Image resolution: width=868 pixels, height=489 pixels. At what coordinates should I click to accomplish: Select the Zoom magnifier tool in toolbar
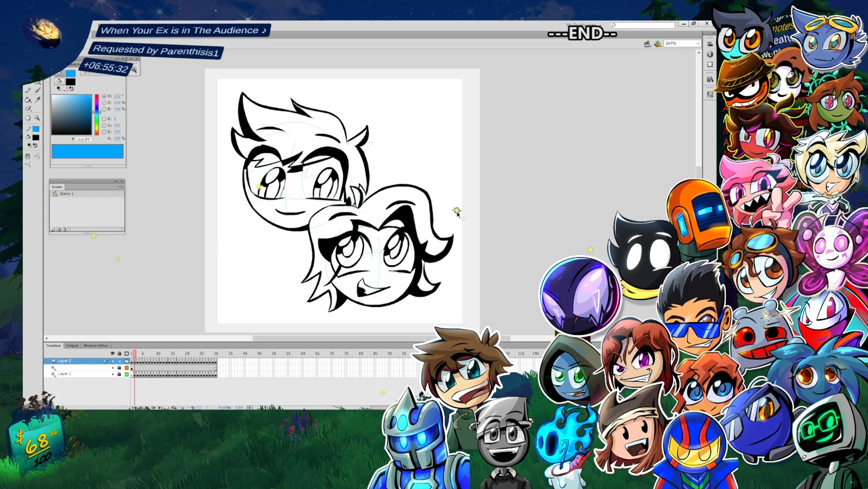pos(37,118)
